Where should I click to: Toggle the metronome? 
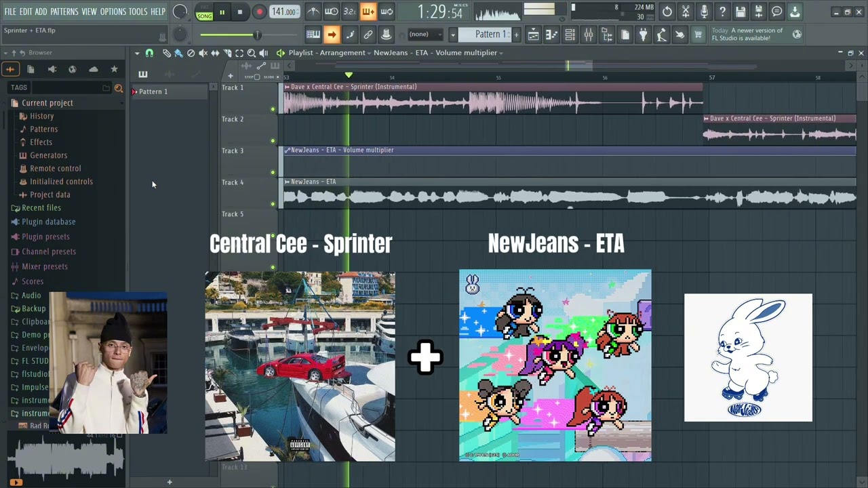click(313, 12)
